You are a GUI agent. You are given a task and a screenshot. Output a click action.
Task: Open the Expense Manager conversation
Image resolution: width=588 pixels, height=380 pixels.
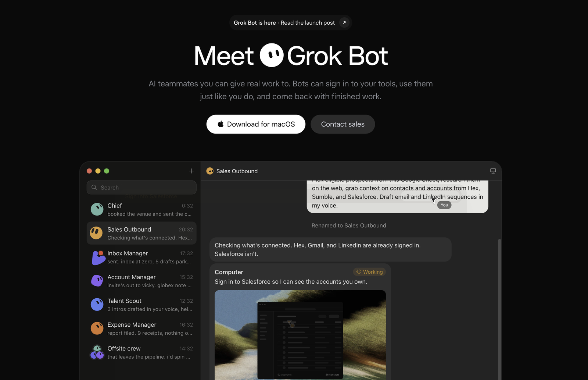[141, 328]
